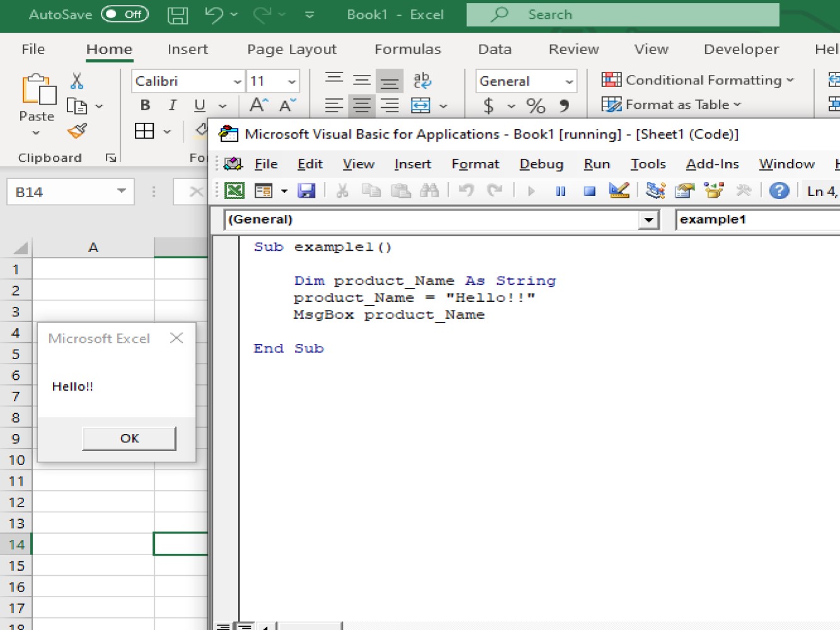
Task: Click the Borders grid icon
Action: 144,131
